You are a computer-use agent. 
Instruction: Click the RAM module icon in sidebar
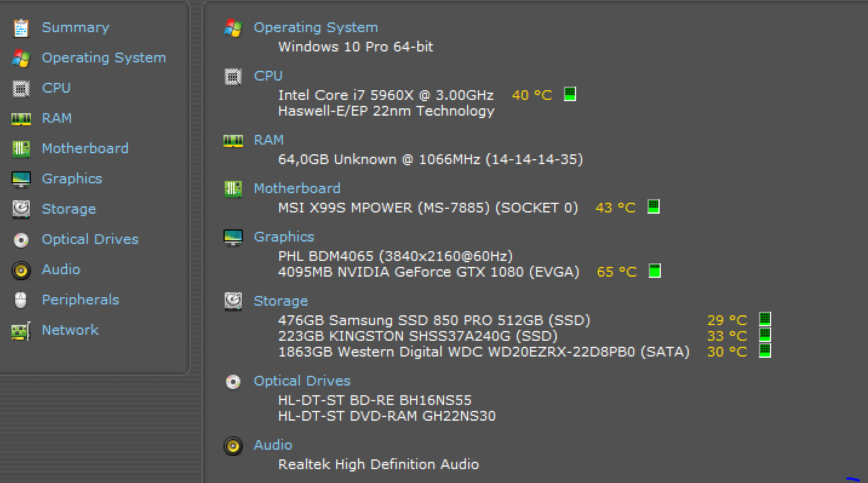21,119
